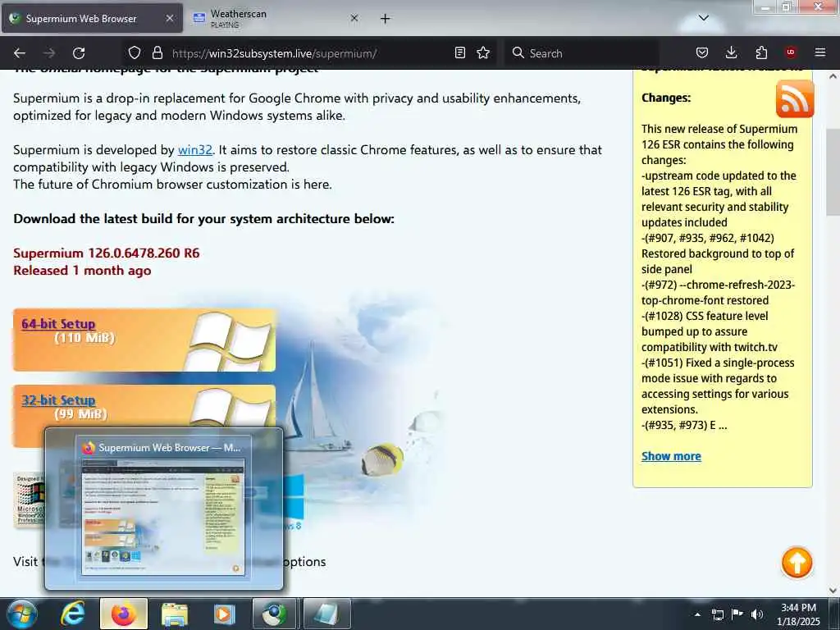Click the Released 1 month ago text
The width and height of the screenshot is (840, 630).
[x=82, y=271]
